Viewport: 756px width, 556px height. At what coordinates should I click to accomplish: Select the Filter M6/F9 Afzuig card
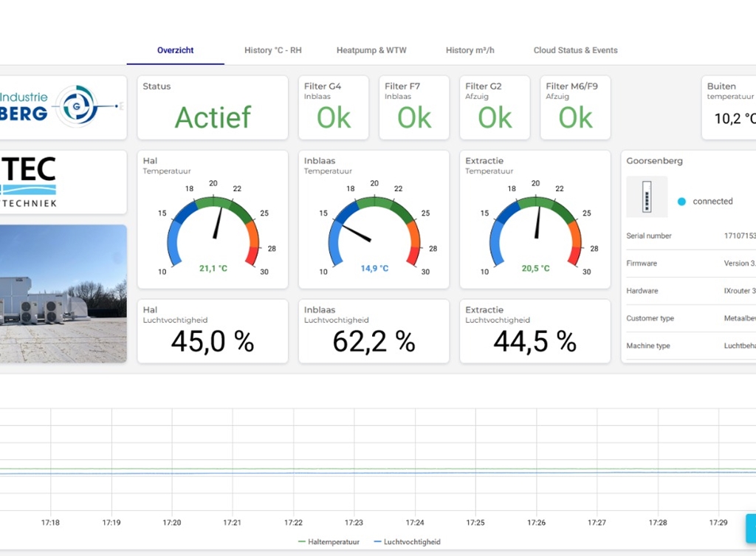pos(575,108)
